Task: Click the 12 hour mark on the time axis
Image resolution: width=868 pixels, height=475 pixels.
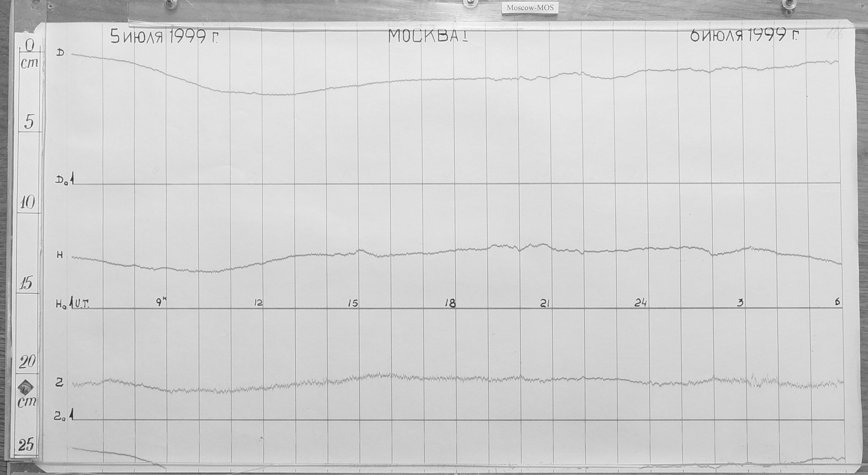Action: 258,303
